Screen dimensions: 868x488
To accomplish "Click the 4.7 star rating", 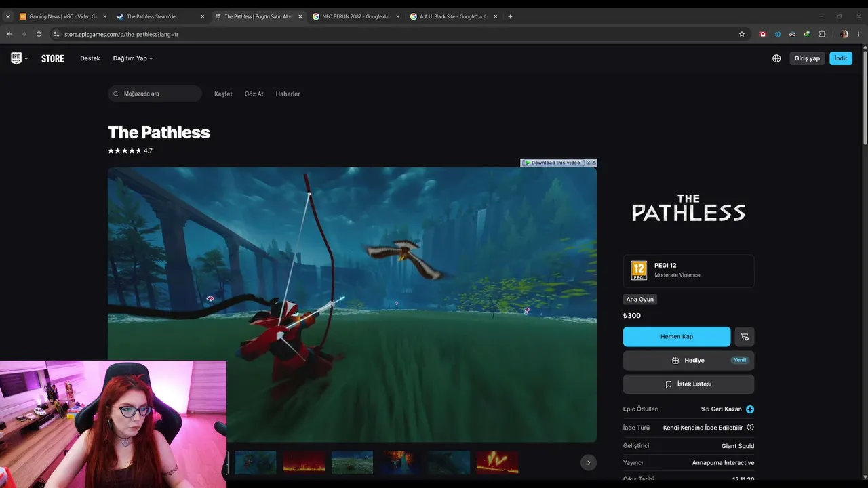I will 130,151.
